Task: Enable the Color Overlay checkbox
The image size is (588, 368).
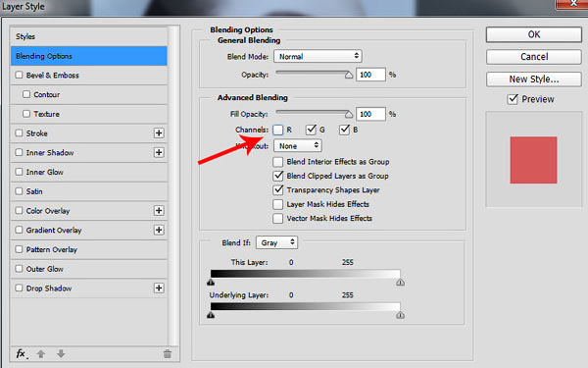Action: (19, 210)
